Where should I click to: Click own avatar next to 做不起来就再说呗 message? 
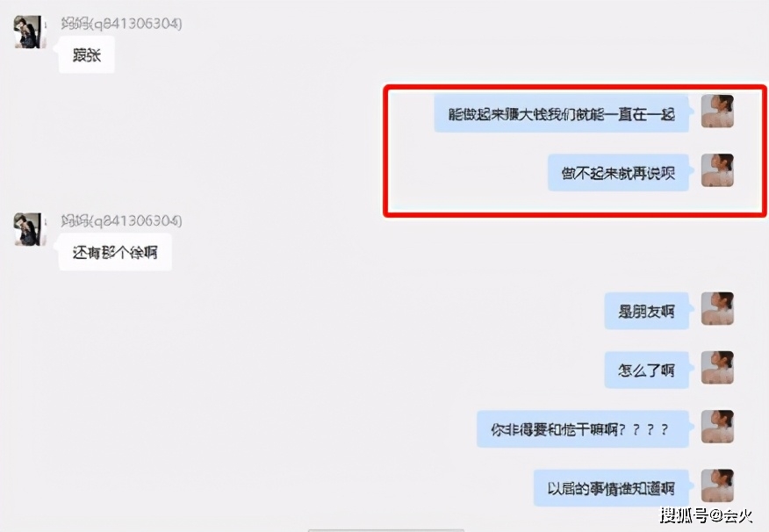pos(717,170)
